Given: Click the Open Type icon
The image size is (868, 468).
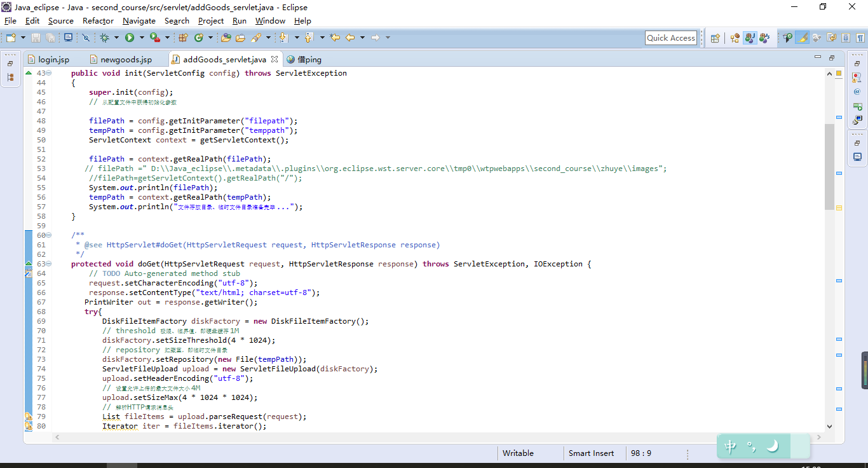Looking at the screenshot, I should (226, 38).
